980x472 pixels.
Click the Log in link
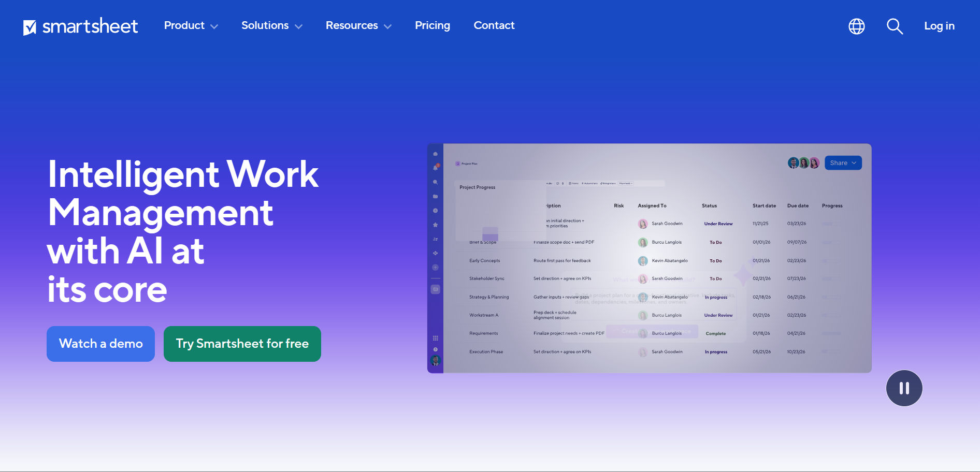point(939,26)
